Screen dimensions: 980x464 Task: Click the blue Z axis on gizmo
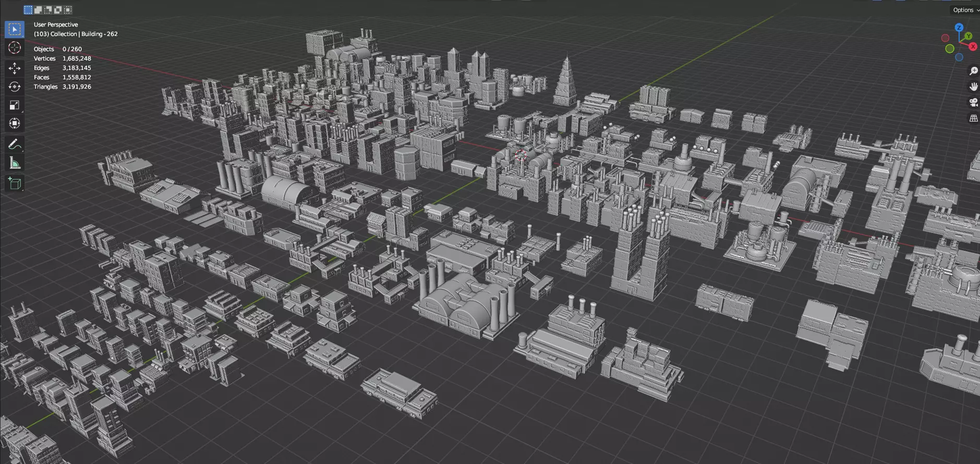959,27
